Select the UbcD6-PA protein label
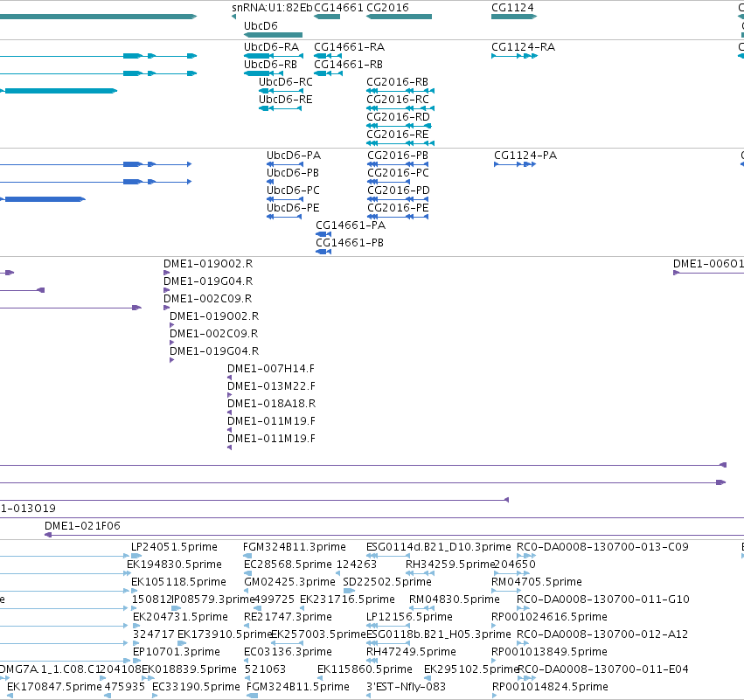Screen dimensions: 744x700 tap(294, 156)
